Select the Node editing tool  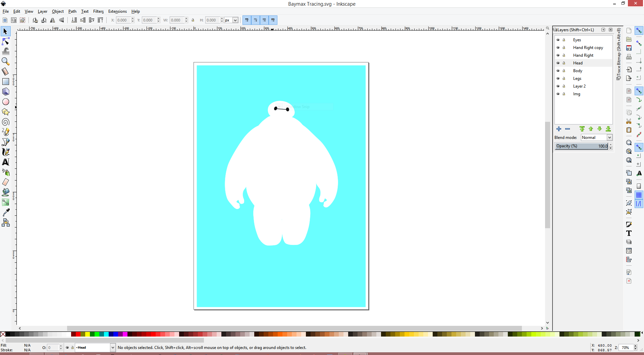pos(5,42)
